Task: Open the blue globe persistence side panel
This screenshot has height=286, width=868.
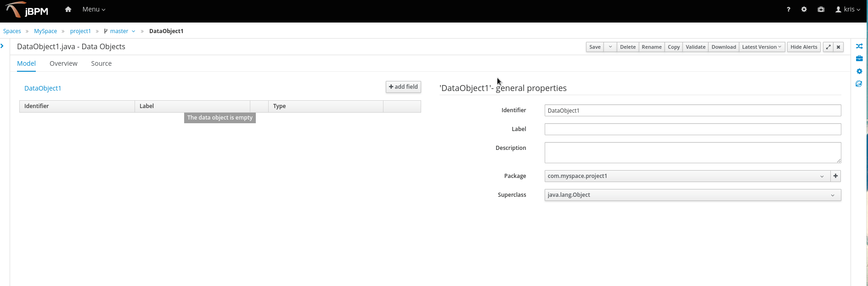Action: pyautogui.click(x=859, y=84)
